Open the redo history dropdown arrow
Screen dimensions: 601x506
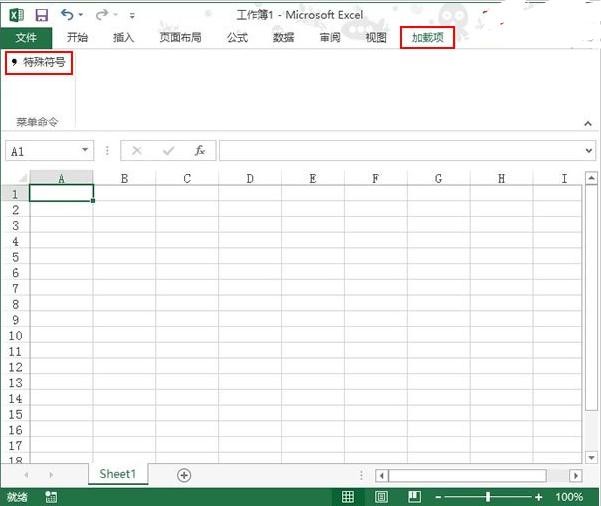115,15
